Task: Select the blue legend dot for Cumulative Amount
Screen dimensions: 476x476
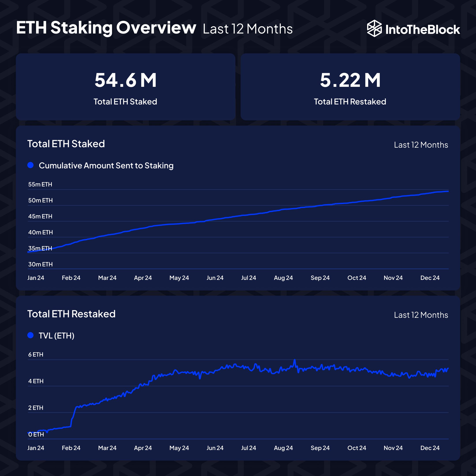Action: coord(31,165)
